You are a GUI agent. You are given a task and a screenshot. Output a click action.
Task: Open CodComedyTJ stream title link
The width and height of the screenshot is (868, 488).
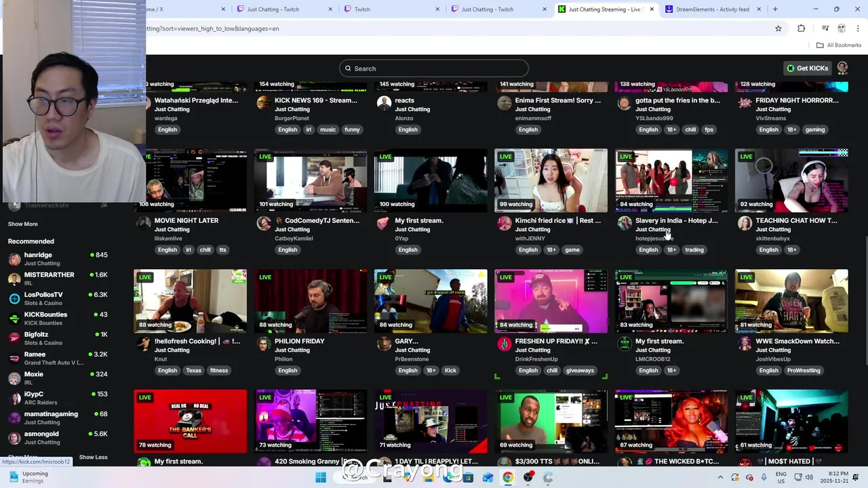[322, 220]
